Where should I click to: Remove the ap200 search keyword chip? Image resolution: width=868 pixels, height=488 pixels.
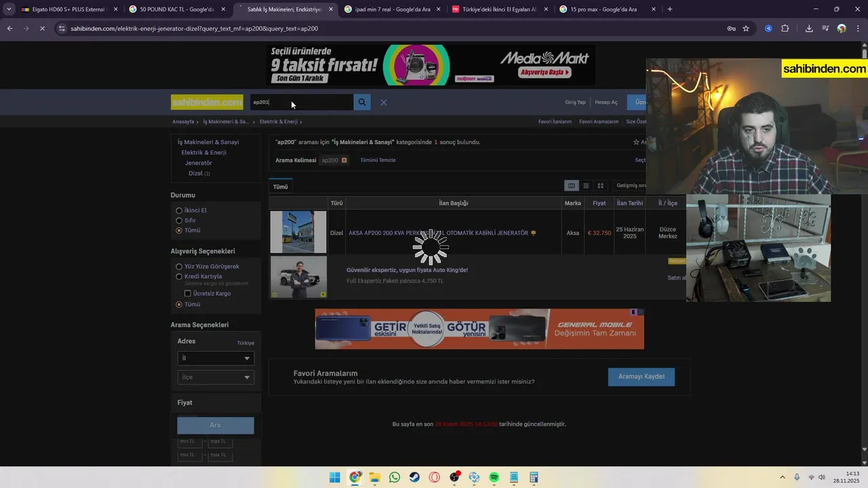(344, 160)
